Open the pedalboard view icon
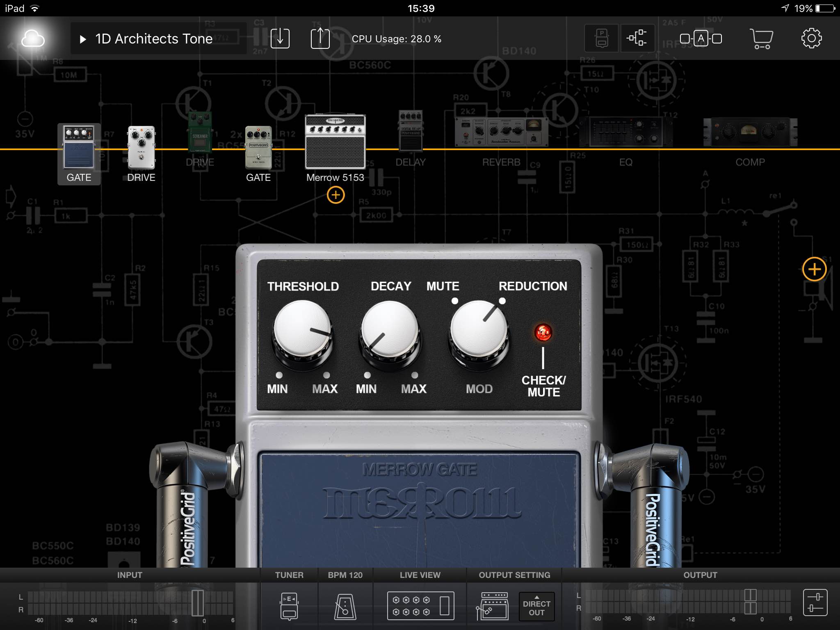 coord(601,39)
